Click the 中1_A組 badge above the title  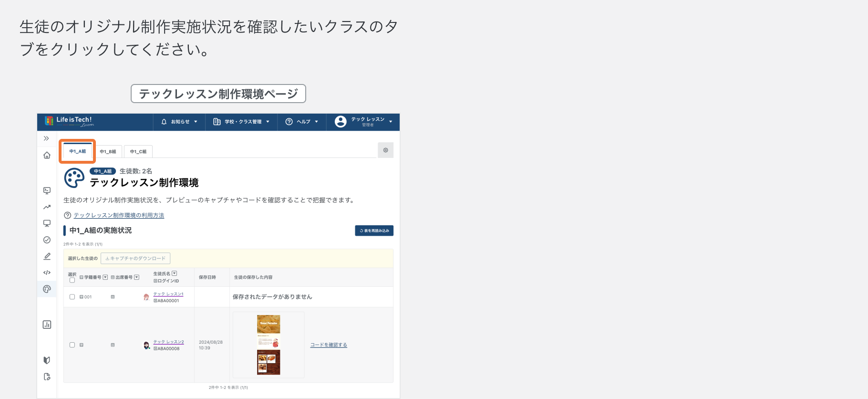point(103,171)
